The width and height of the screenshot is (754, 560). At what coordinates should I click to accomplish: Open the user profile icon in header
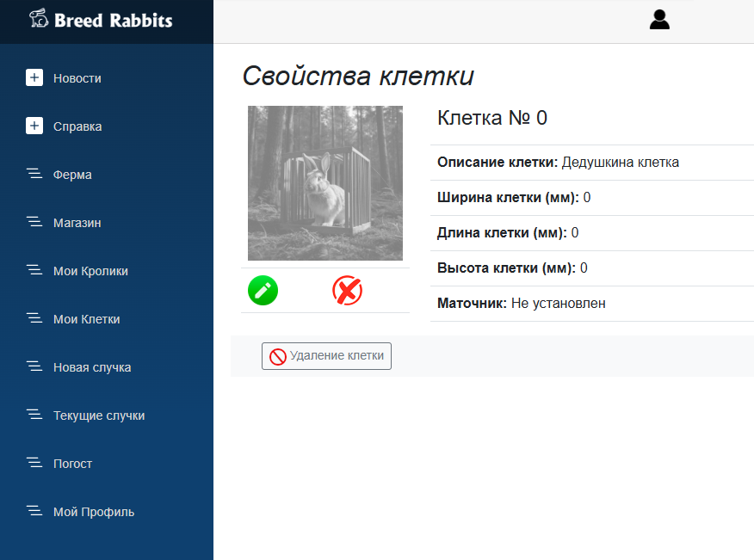659,20
